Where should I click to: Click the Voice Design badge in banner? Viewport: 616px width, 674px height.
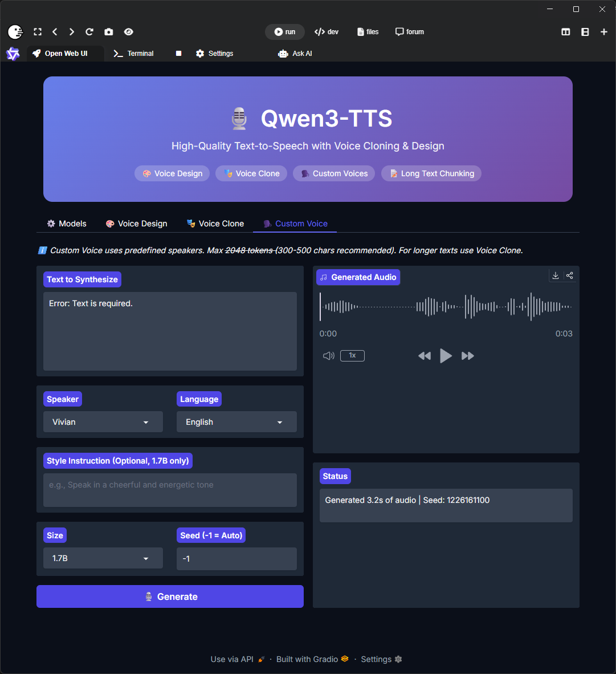pos(172,173)
